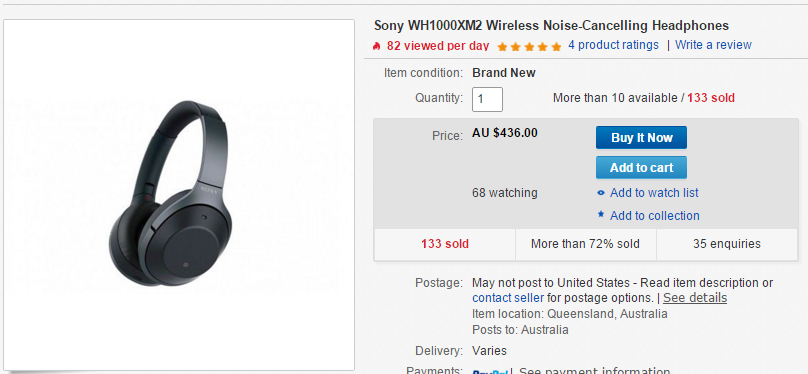Click the flame icon beside viewed per day
This screenshot has width=808, height=374.
coord(376,46)
